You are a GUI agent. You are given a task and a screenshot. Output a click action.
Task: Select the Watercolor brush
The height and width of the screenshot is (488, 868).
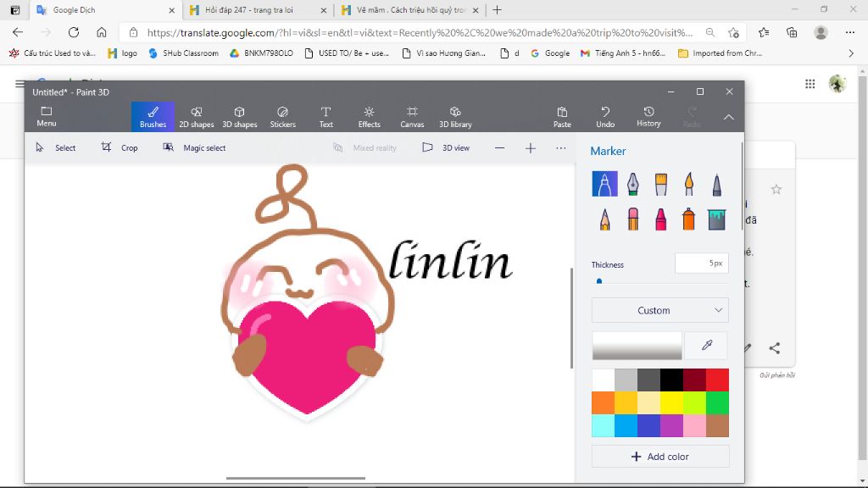688,184
